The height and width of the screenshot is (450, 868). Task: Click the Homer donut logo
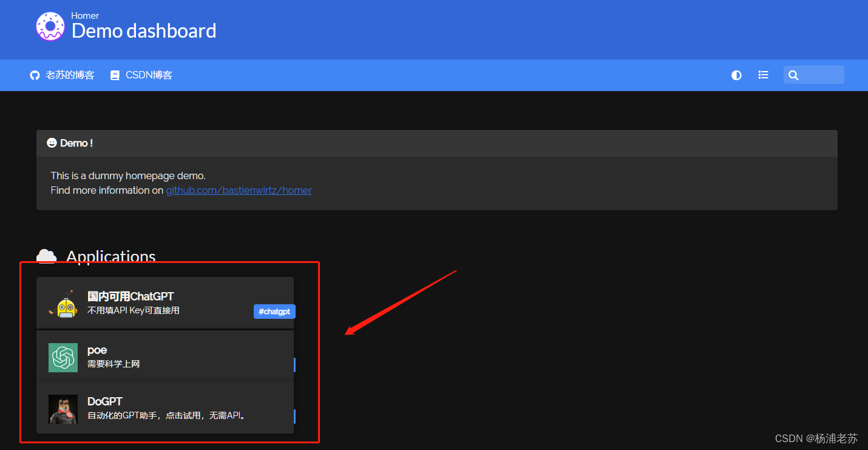click(50, 27)
